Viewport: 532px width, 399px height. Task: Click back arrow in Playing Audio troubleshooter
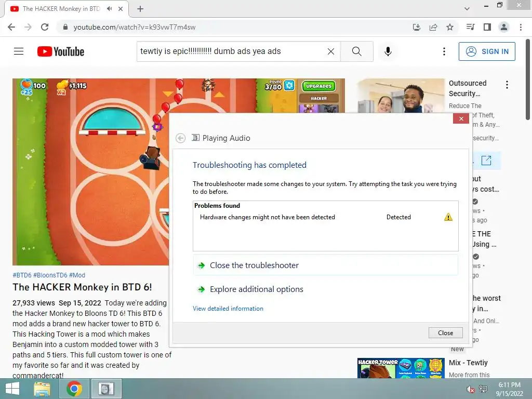180,138
